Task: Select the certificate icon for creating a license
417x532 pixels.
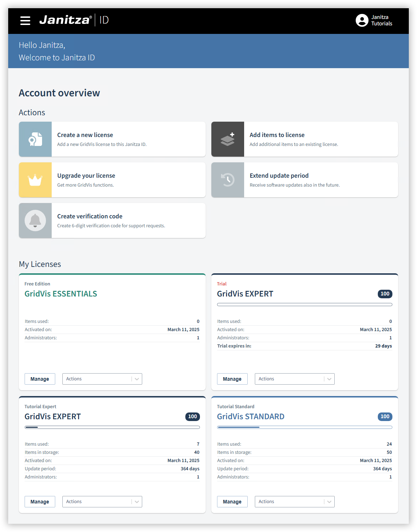Action: coord(35,139)
